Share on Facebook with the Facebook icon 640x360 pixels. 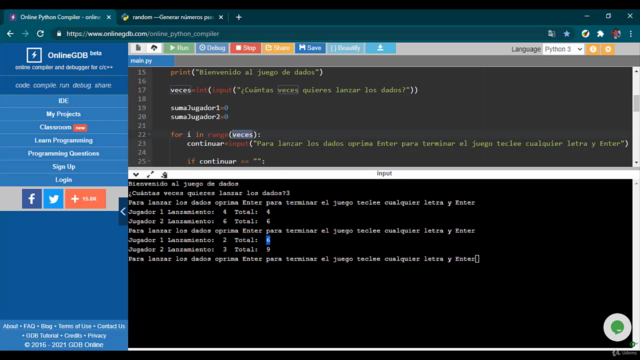coord(32,199)
